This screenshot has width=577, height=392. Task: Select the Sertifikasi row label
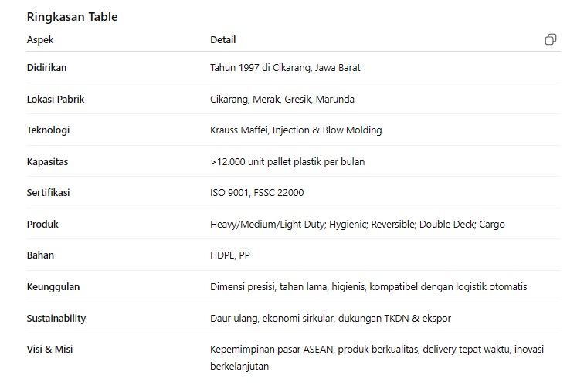pyautogui.click(x=48, y=192)
